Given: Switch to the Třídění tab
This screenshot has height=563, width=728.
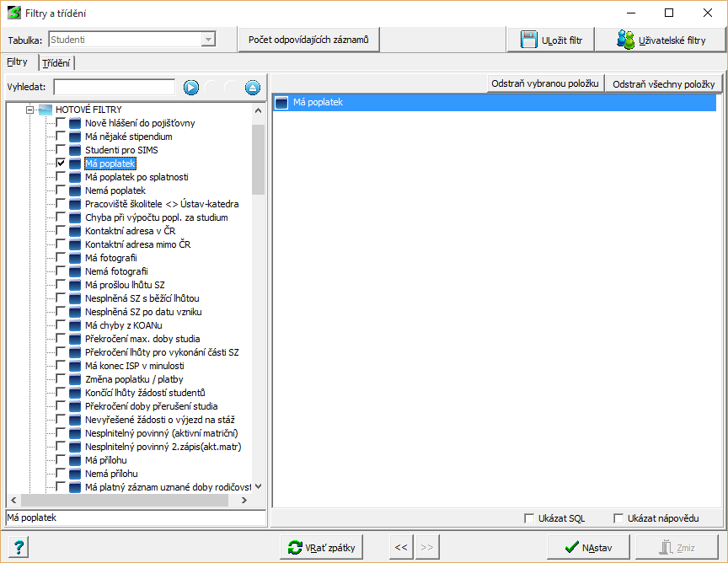Looking at the screenshot, I should coord(57,62).
